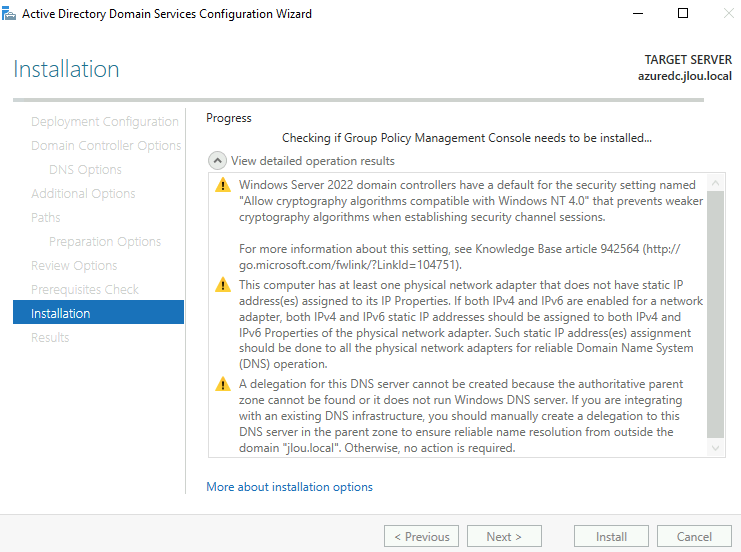Collapse the View detailed operation results chevron
This screenshot has width=741, height=552.
click(217, 161)
